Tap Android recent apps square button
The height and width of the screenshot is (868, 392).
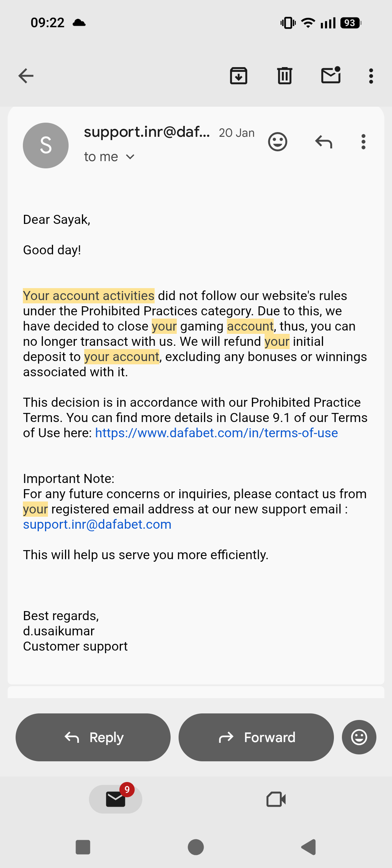pyautogui.click(x=83, y=847)
